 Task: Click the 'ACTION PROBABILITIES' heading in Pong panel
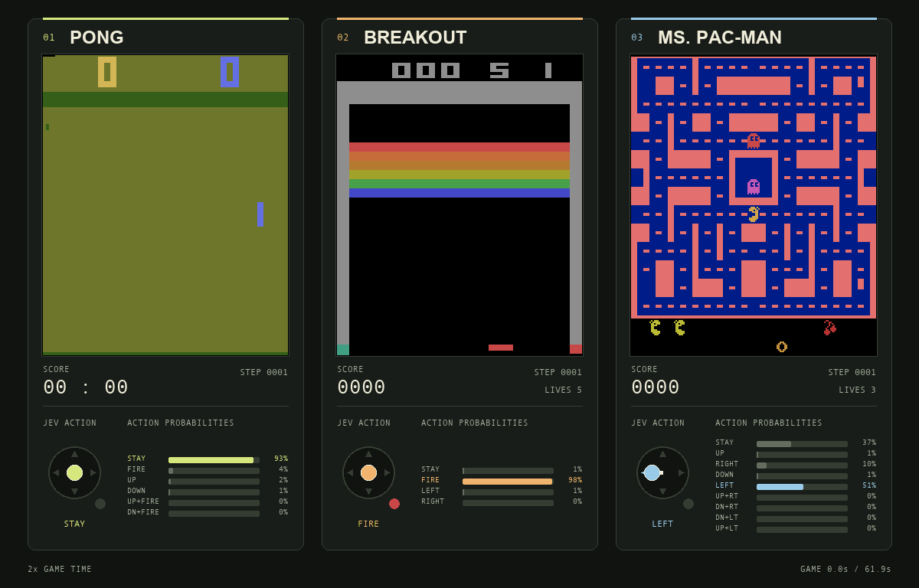pos(181,423)
